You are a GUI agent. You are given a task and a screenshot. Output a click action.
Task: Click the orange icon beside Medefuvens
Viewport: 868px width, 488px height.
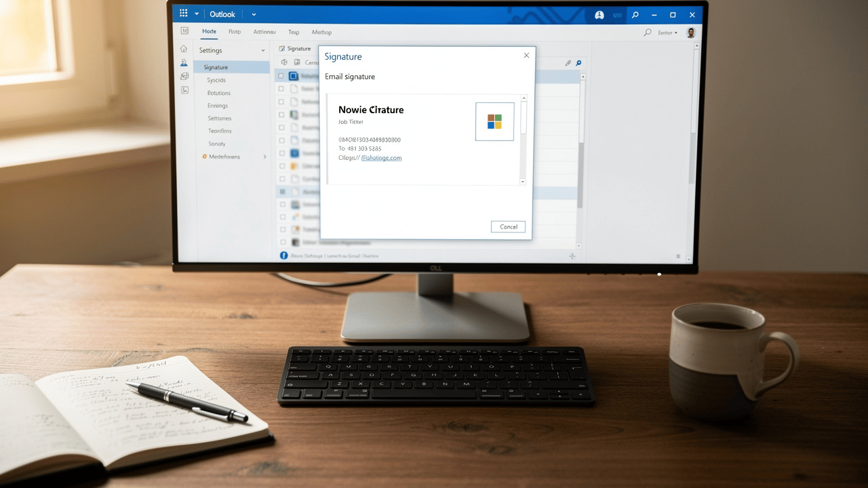(203, 157)
